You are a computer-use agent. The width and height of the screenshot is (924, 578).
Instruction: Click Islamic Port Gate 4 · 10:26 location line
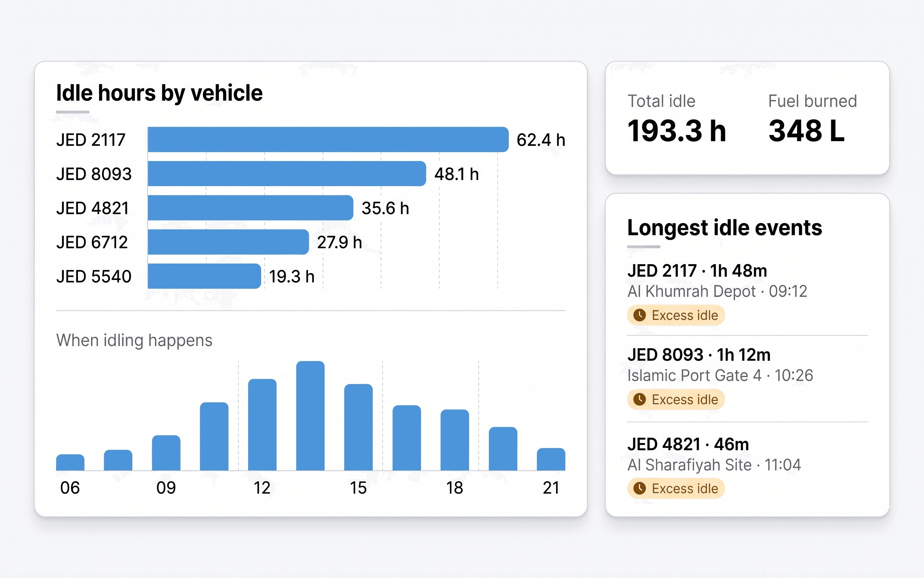[x=720, y=375]
